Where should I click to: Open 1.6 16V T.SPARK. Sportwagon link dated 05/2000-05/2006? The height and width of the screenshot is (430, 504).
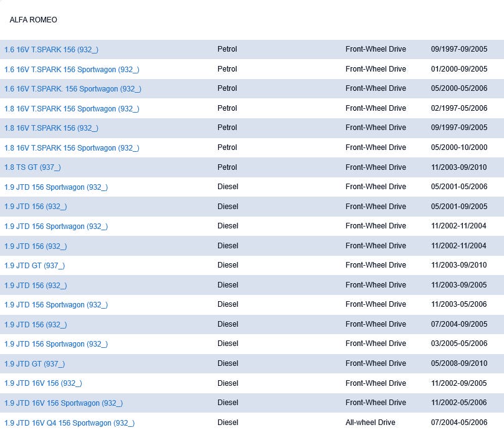[x=73, y=88]
